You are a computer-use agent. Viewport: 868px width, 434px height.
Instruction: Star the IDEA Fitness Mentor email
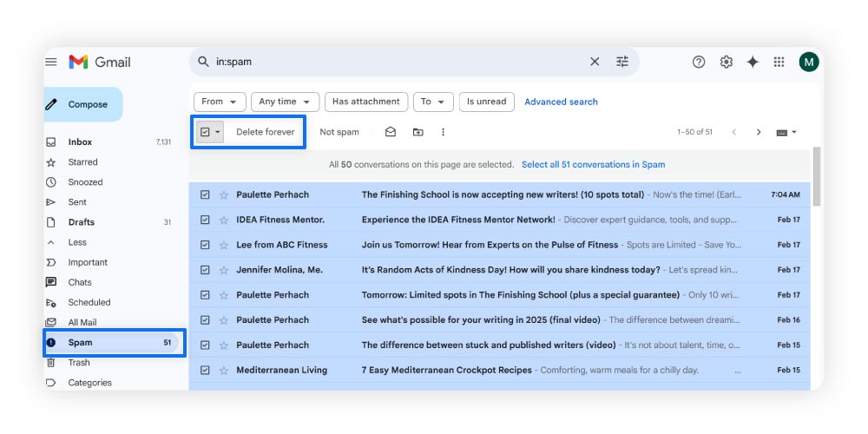(x=224, y=220)
